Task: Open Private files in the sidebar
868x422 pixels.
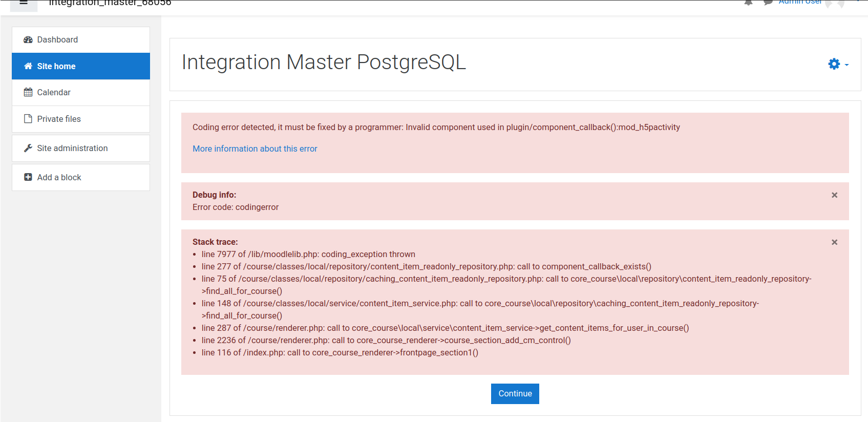Action: coord(81,119)
